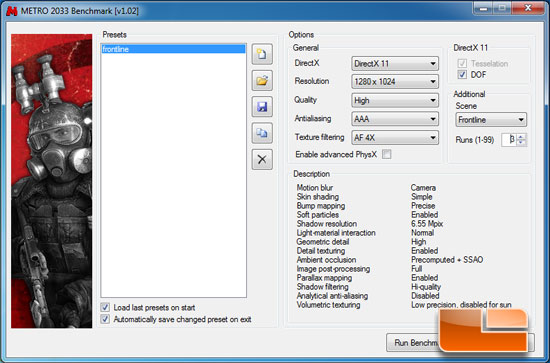Open a preset with the folder icon
Screen dimensions: 550x363
[262, 80]
